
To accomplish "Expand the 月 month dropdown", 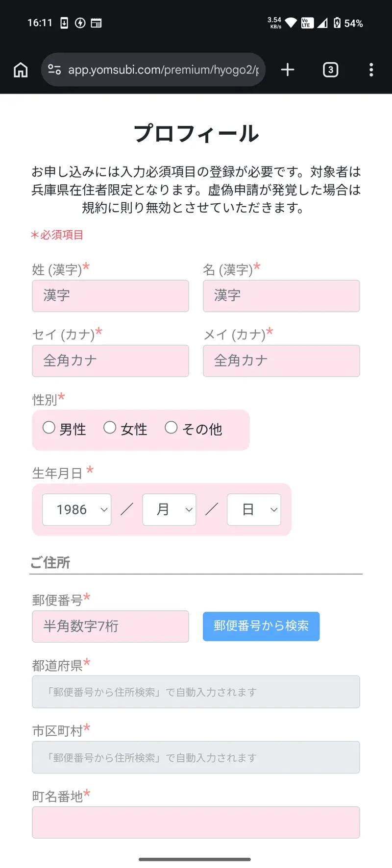I will [169, 510].
